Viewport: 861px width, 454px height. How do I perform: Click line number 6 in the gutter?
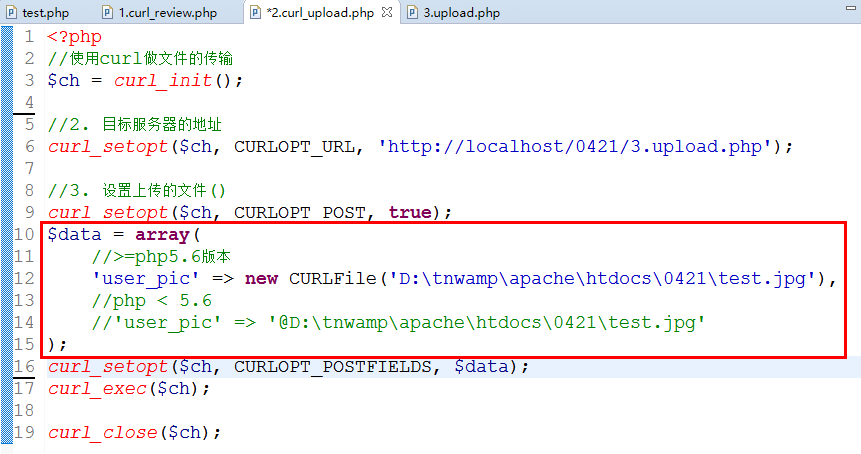[x=29, y=147]
